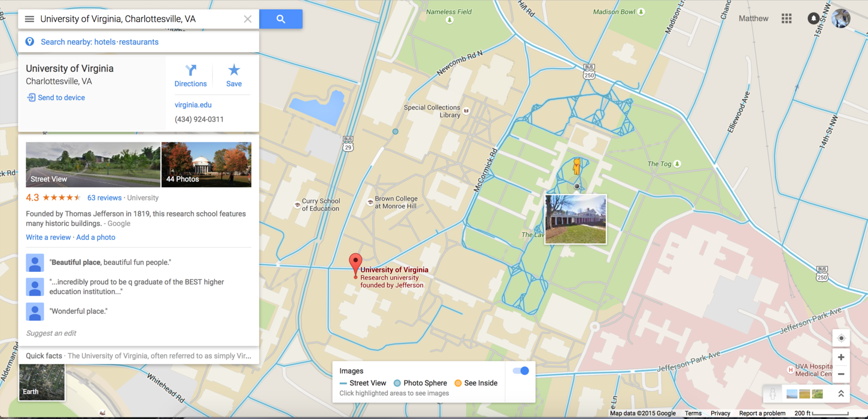Click the phone number (434) 924-0311
The image size is (868, 419).
point(199,119)
